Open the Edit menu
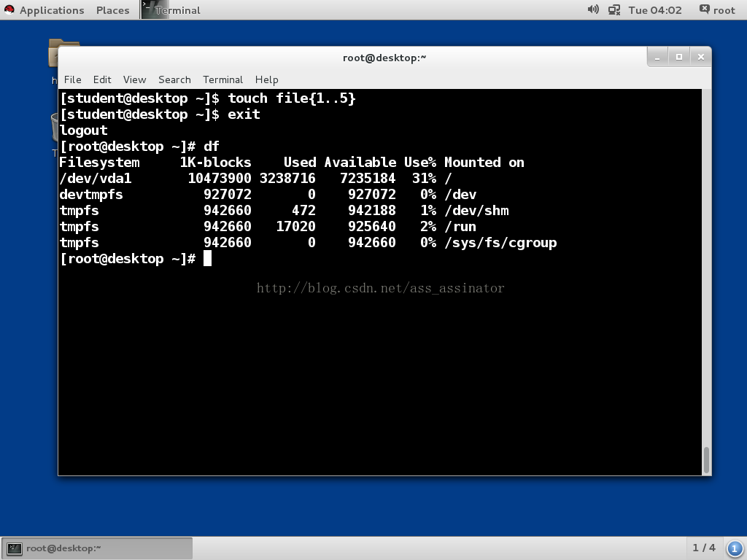The image size is (747, 560). (x=102, y=79)
